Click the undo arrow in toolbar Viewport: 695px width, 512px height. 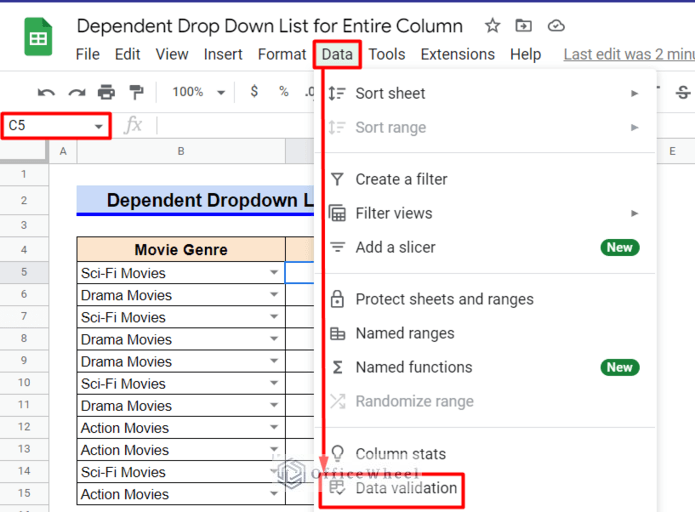click(x=46, y=92)
